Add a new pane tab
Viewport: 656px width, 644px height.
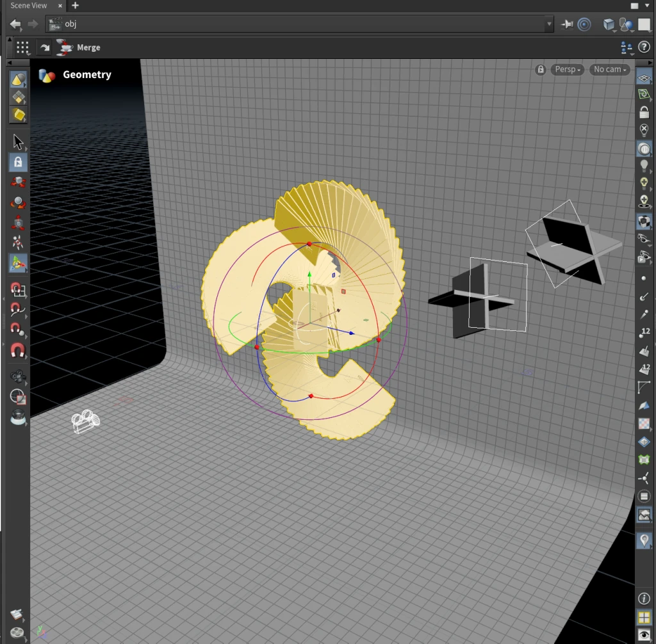76,5
